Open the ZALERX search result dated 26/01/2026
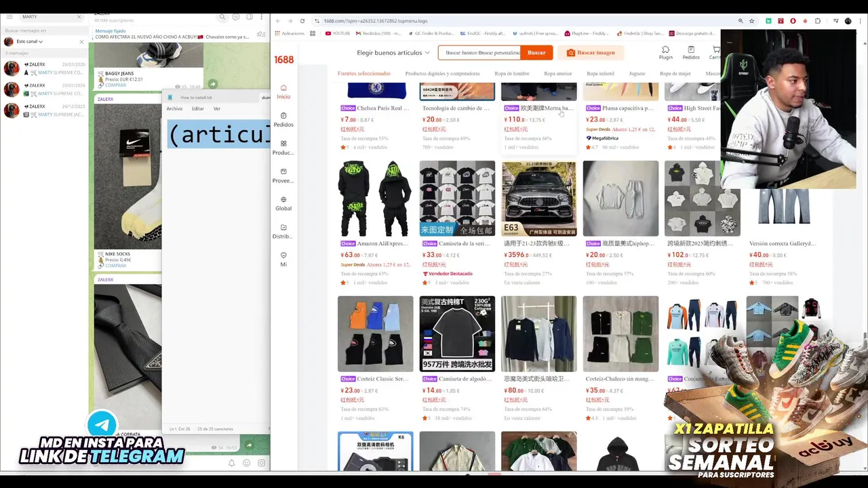The width and height of the screenshot is (868, 488). [44, 68]
